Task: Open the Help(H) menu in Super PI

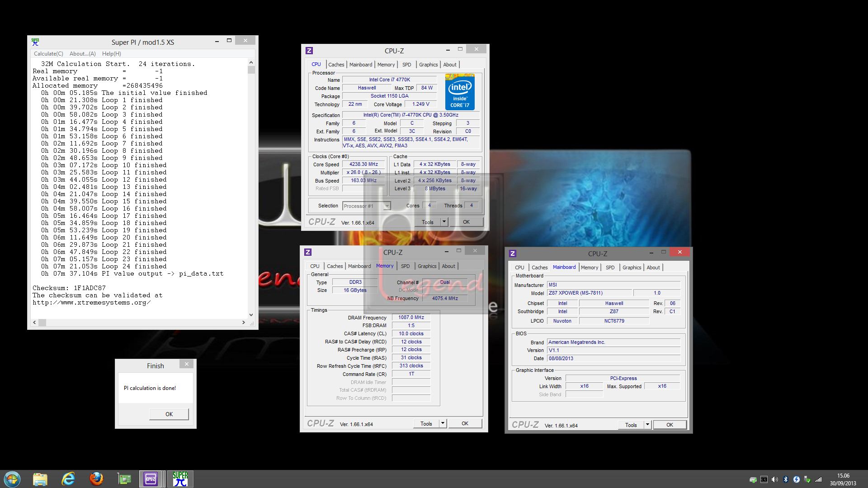Action: pyautogui.click(x=112, y=54)
